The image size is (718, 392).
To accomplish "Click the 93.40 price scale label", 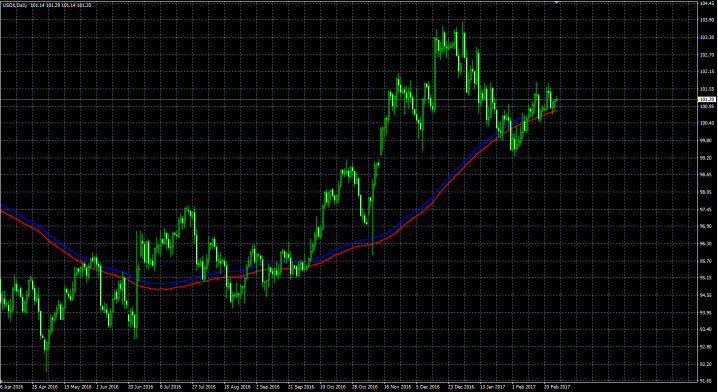I will pyautogui.click(x=706, y=329).
